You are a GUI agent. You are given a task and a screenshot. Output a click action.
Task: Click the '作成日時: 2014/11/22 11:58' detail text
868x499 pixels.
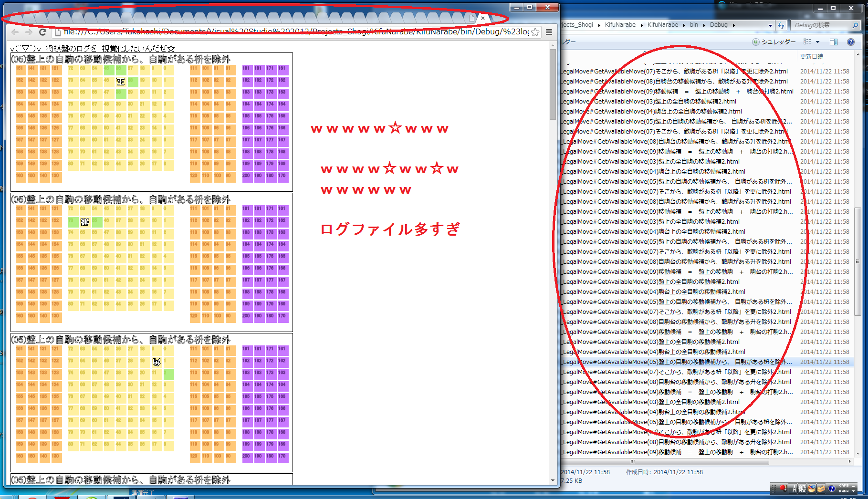click(x=664, y=472)
